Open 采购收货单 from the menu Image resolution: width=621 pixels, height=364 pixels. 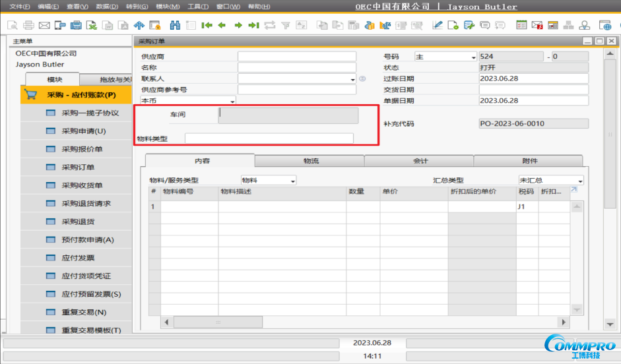coord(76,185)
